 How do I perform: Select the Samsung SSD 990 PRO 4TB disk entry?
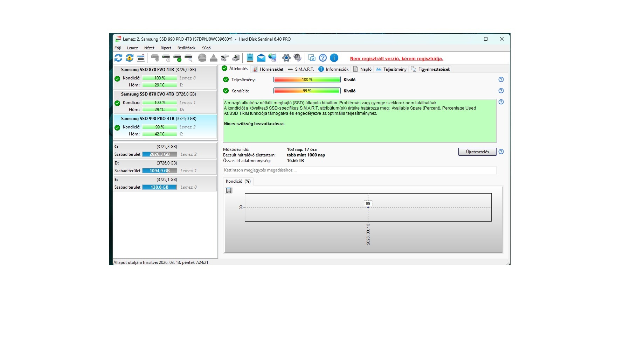tap(165, 126)
